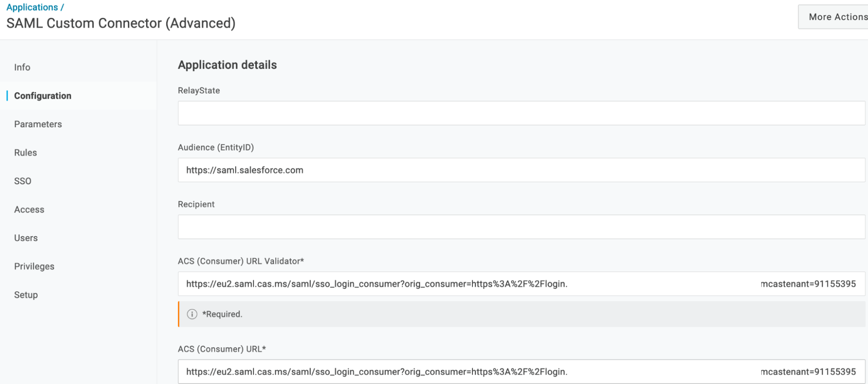This screenshot has width=868, height=384.
Task: View the Users tab
Action: coord(26,238)
